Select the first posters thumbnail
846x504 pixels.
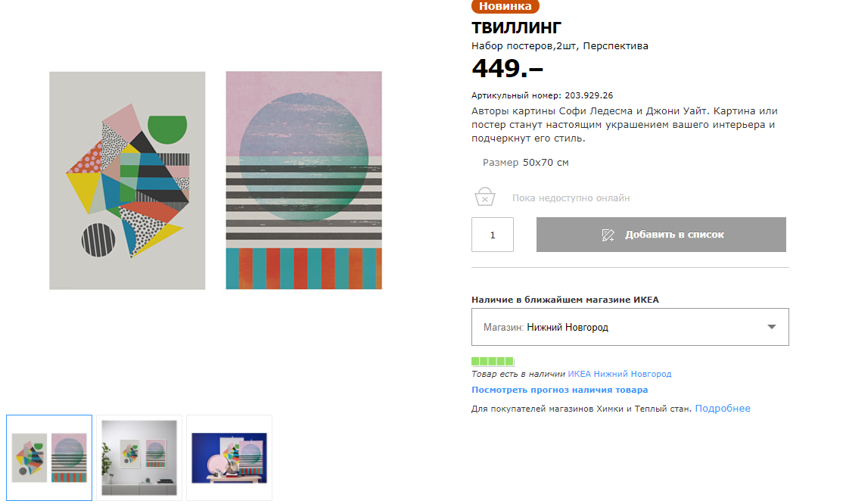click(49, 458)
